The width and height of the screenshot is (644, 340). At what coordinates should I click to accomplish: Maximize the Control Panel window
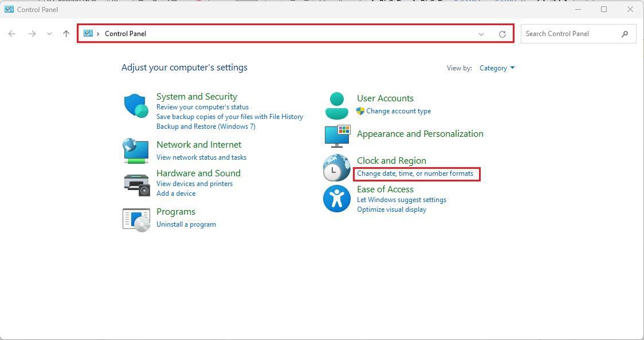[604, 9]
